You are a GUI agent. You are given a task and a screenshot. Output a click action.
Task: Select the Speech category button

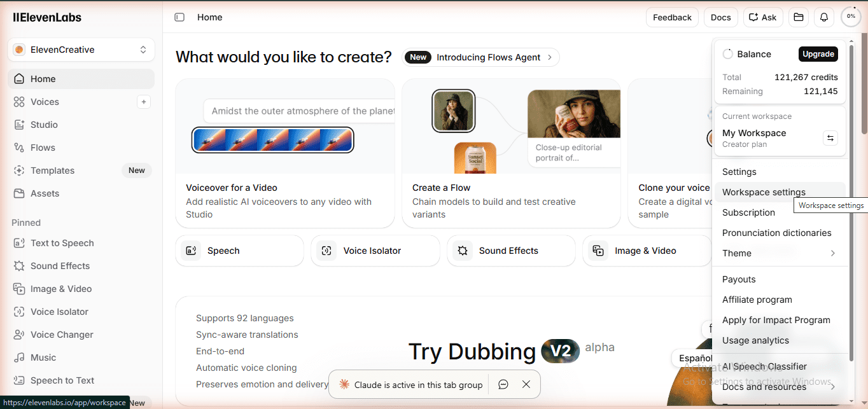[240, 251]
